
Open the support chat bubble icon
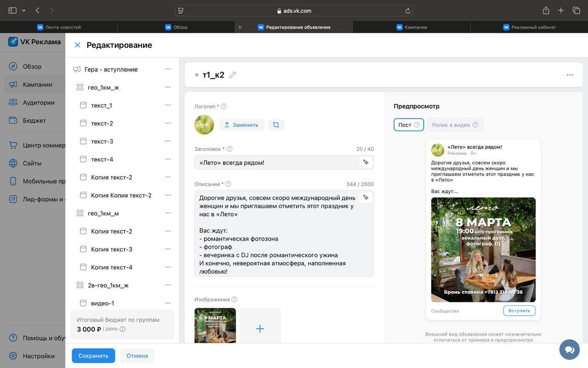570,350
